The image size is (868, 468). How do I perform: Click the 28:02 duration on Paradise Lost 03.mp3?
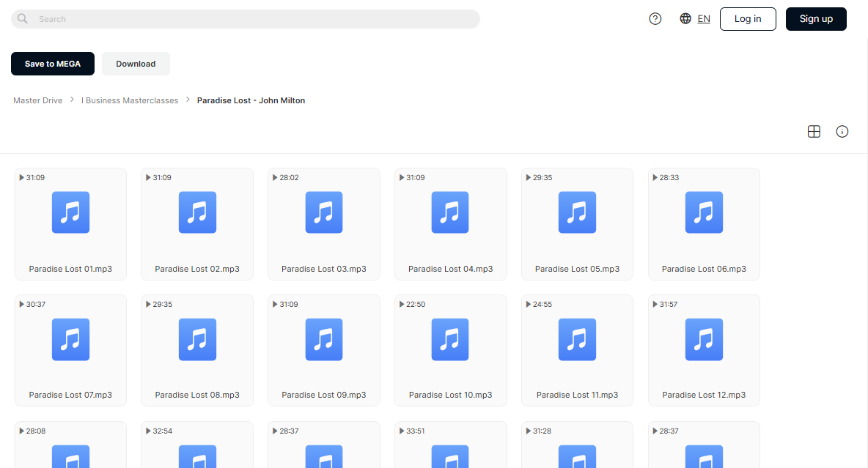click(x=289, y=177)
